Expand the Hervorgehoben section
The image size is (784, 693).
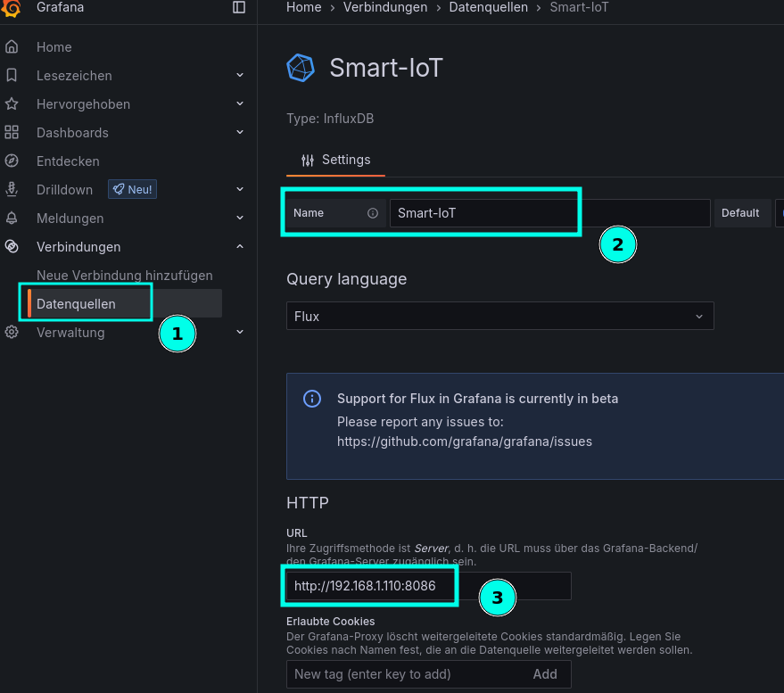[240, 103]
